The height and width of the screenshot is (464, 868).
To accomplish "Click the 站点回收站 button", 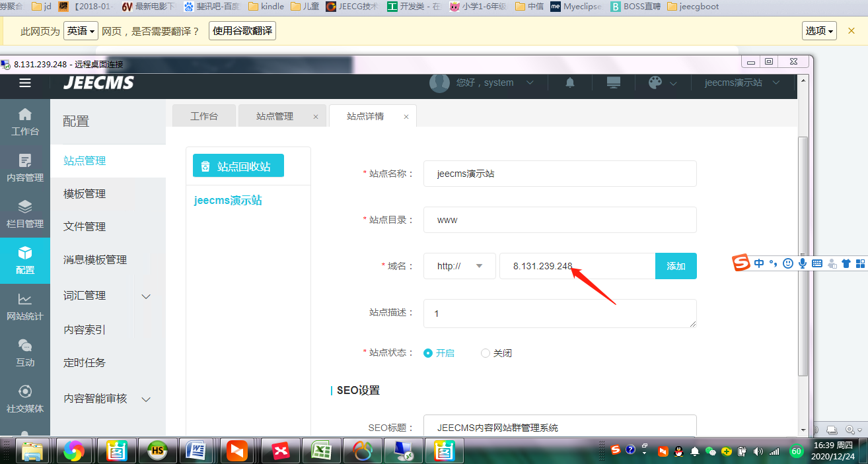I will tap(238, 166).
